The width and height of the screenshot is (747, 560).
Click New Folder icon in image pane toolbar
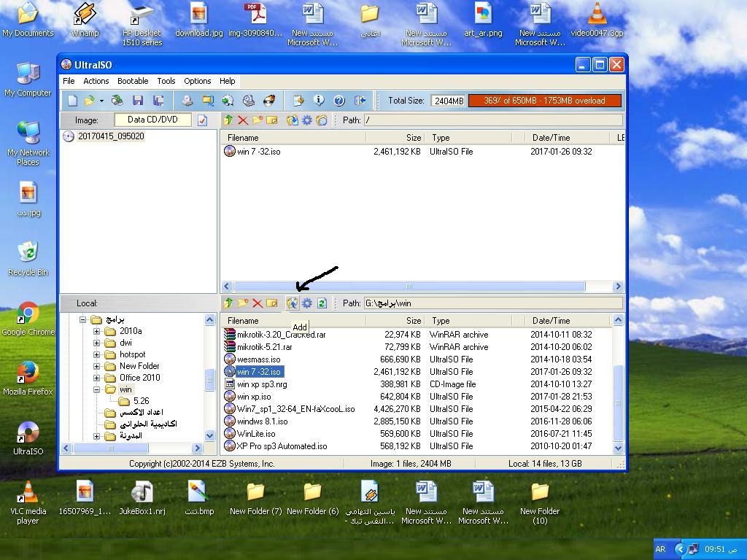pos(258,120)
